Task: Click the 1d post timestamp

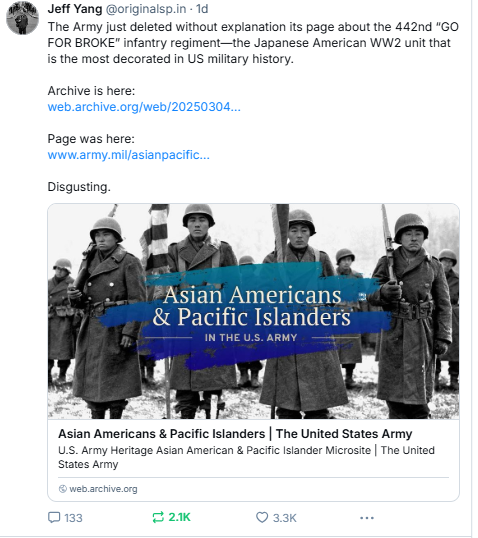Action: [202, 9]
